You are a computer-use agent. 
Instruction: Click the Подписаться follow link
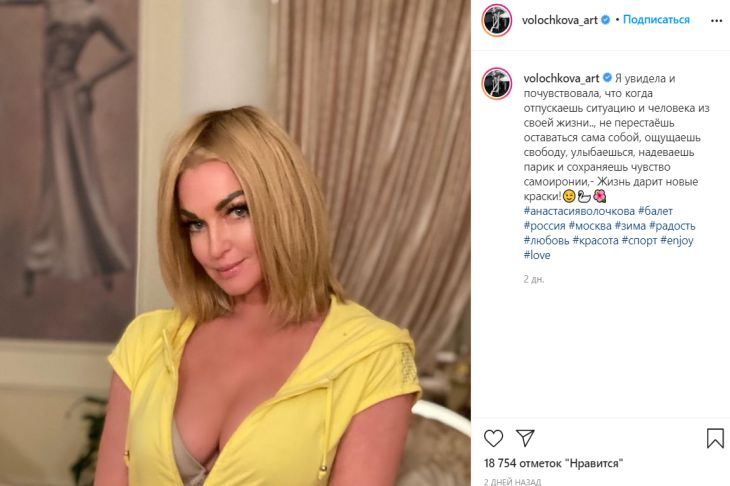tap(656, 20)
